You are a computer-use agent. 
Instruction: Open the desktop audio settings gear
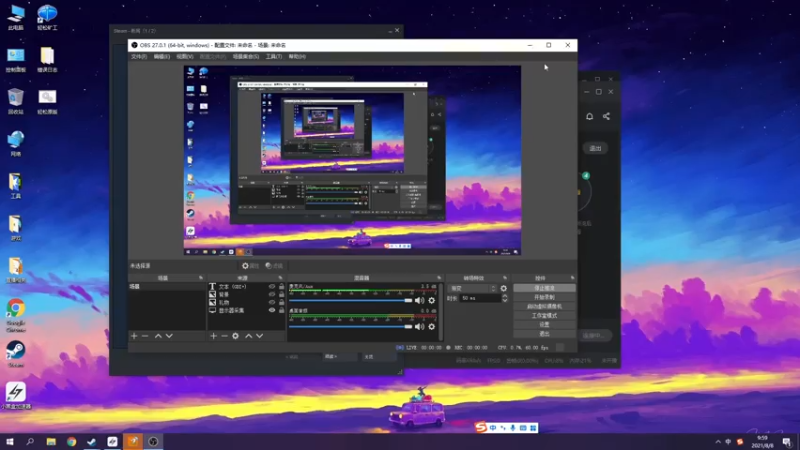[x=432, y=327]
